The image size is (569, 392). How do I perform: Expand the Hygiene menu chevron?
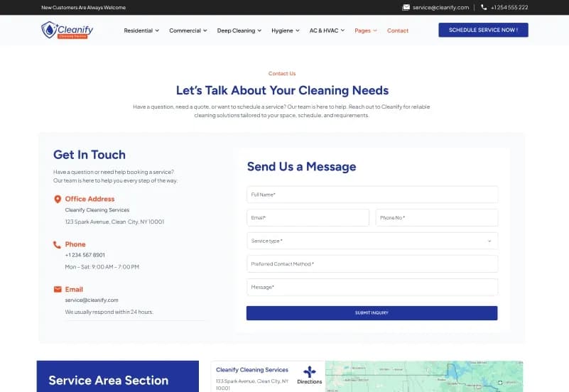(298, 31)
